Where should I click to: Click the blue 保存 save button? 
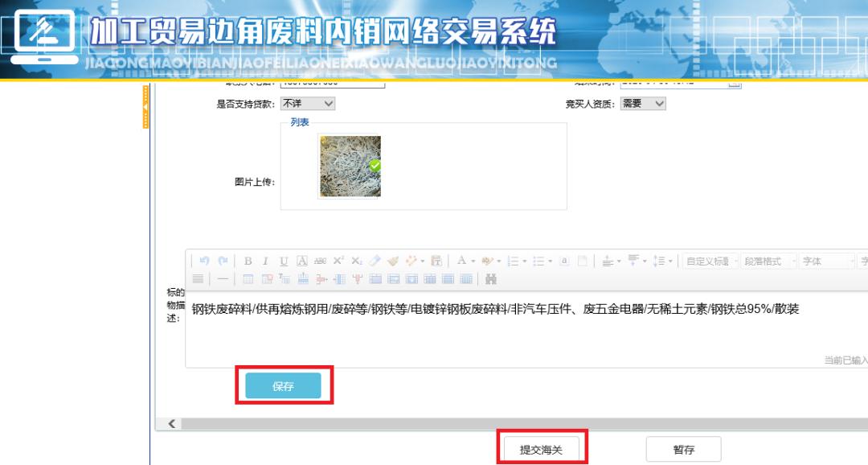pyautogui.click(x=283, y=386)
